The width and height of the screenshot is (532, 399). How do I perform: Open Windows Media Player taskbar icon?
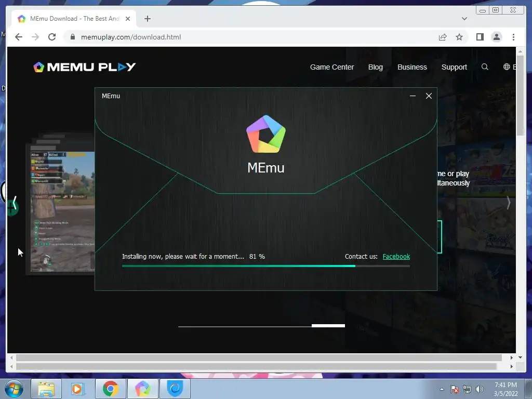(x=78, y=389)
